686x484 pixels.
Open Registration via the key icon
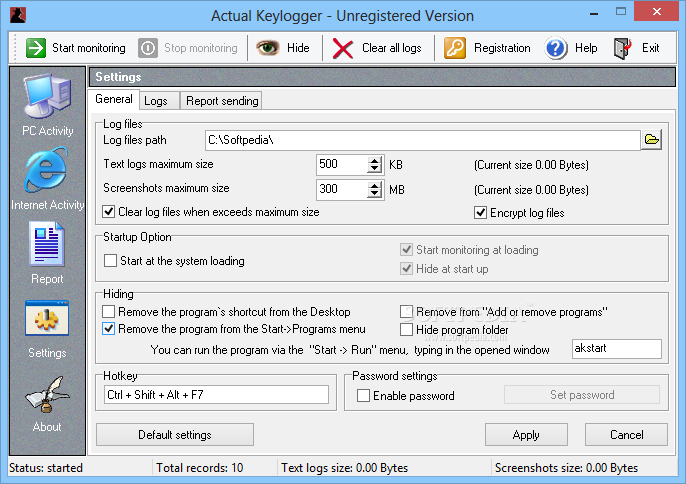pyautogui.click(x=455, y=48)
